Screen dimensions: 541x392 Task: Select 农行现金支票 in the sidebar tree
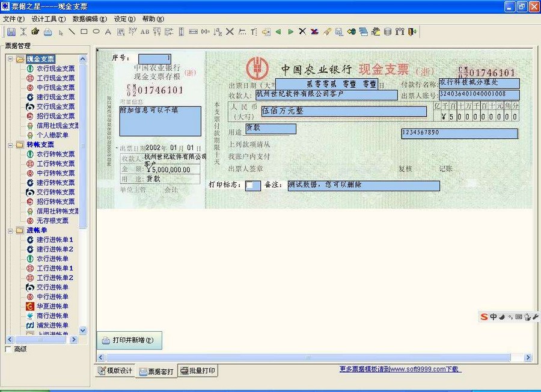click(55, 68)
